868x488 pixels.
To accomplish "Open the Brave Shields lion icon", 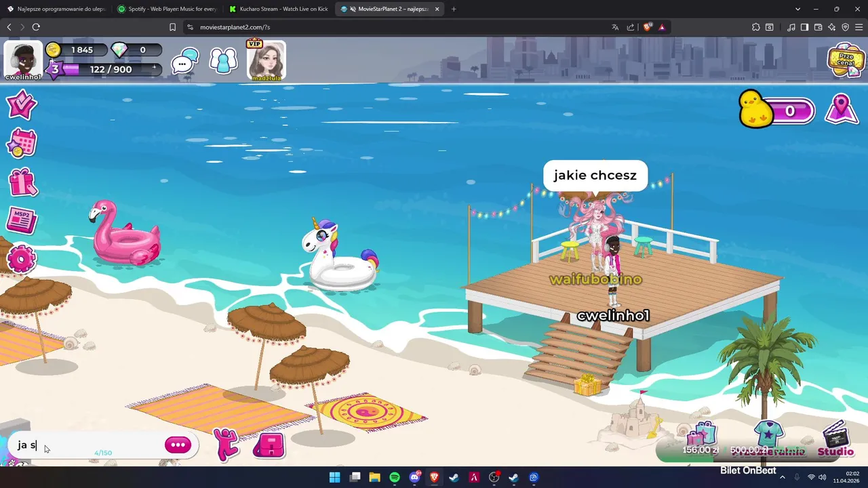I will (647, 27).
